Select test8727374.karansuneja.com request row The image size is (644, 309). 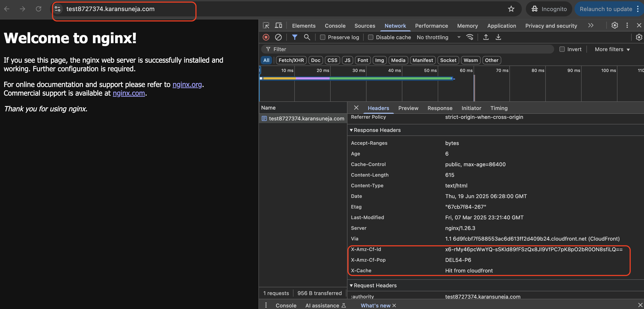303,118
